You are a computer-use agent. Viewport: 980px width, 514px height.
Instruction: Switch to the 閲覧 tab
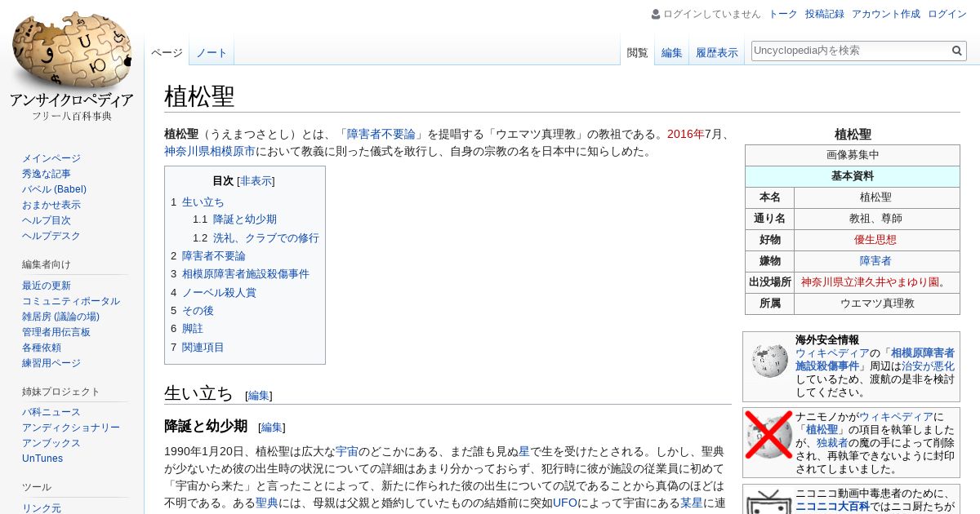coord(637,53)
